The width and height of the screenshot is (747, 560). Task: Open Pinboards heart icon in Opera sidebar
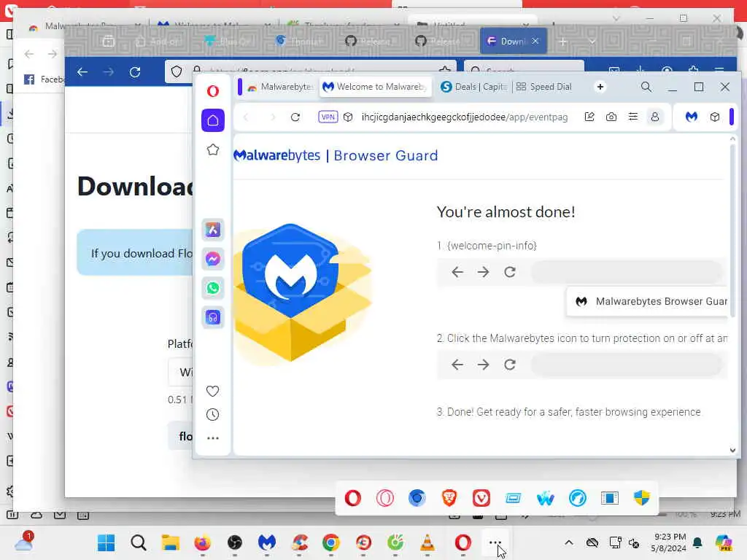(212, 391)
